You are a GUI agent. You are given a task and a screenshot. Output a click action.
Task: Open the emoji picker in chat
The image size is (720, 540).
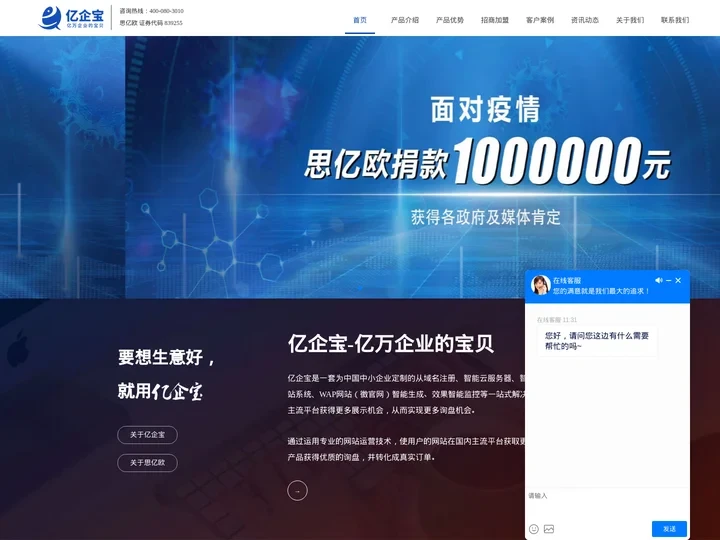534,529
